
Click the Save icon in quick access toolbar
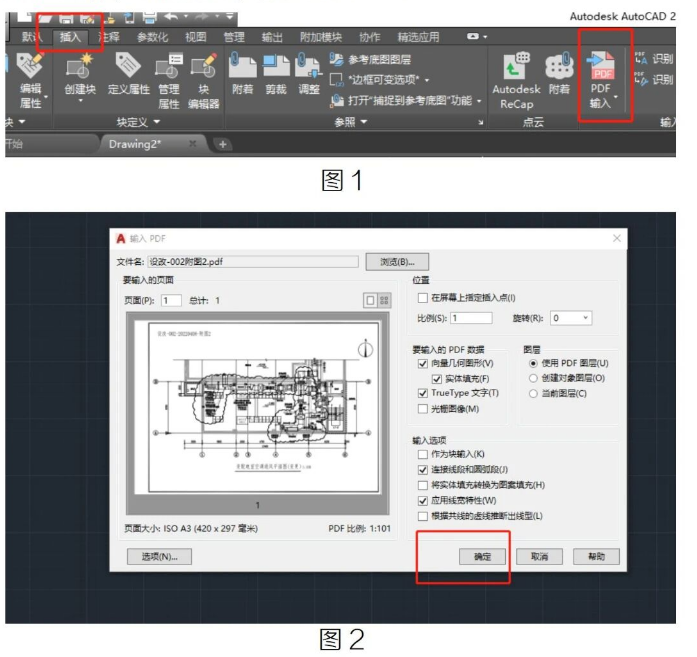66,18
